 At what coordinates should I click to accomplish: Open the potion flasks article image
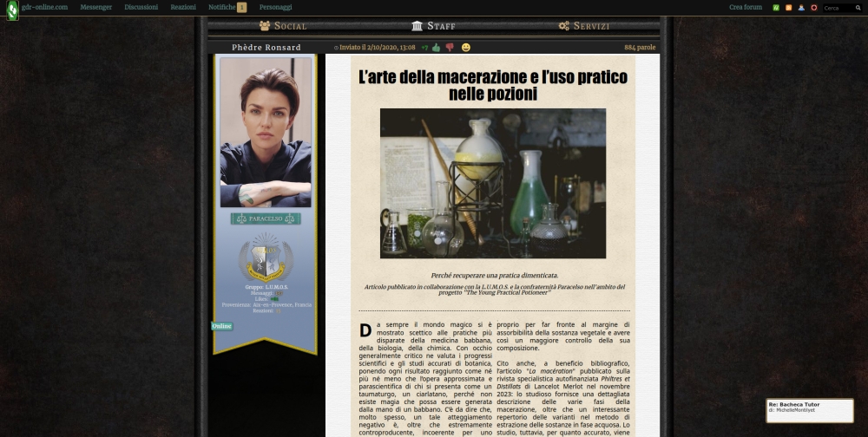(x=493, y=183)
